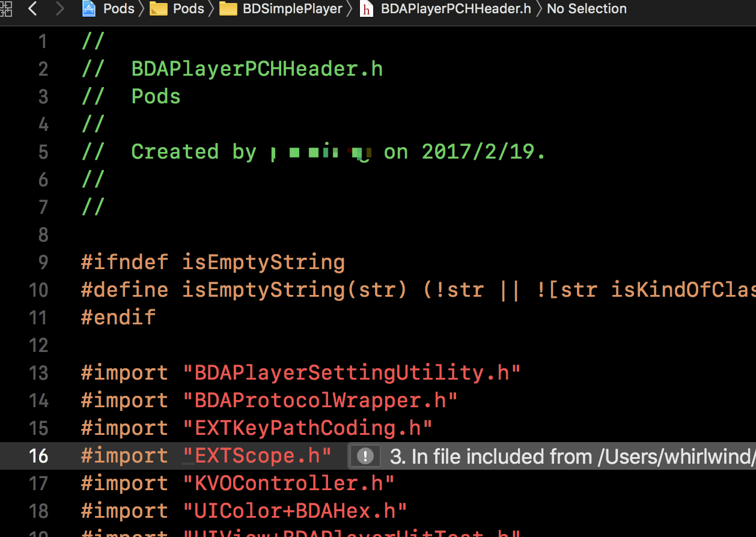The image size is (756, 537).
Task: Click the error icon on line 16
Action: coord(365,457)
